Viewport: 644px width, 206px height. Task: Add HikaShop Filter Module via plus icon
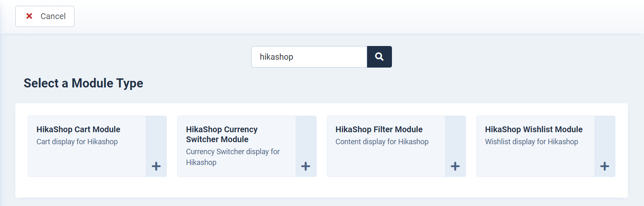click(455, 167)
